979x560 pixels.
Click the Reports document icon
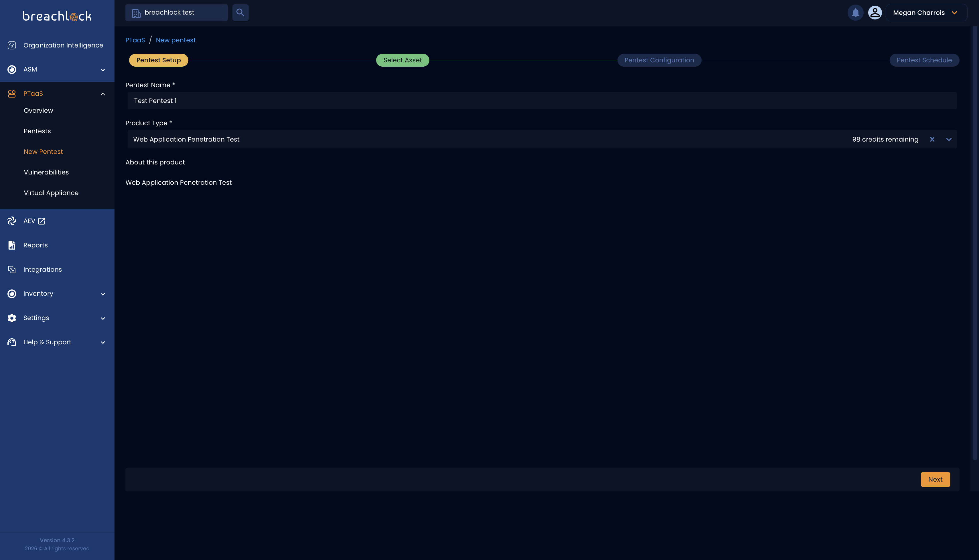12,245
